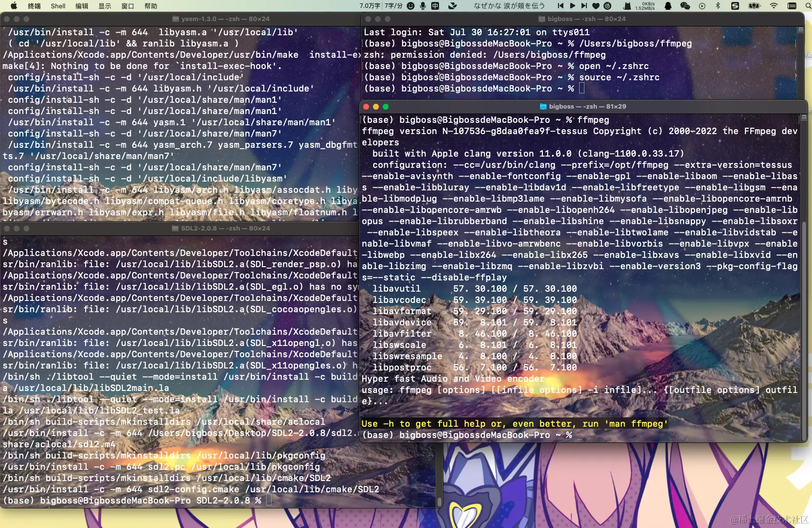The image size is (812, 528).
Task: Like the current song with heart icon
Action: pyautogui.click(x=596, y=6)
